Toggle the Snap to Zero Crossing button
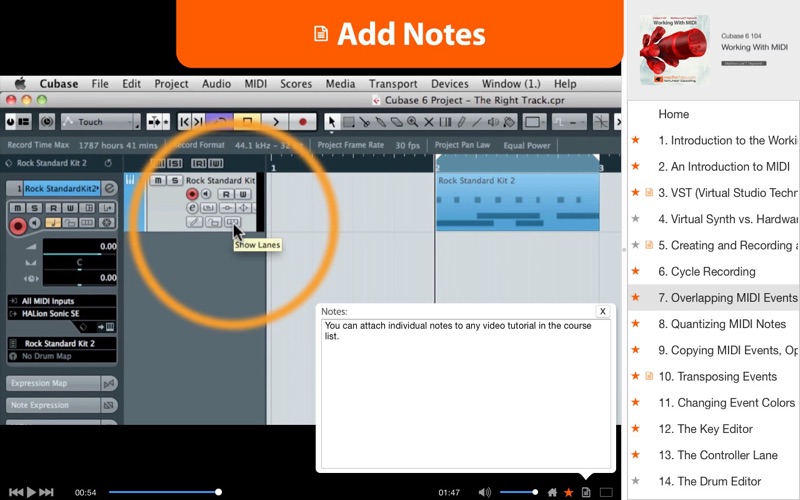Screen dimensions: 800x500 602,122
